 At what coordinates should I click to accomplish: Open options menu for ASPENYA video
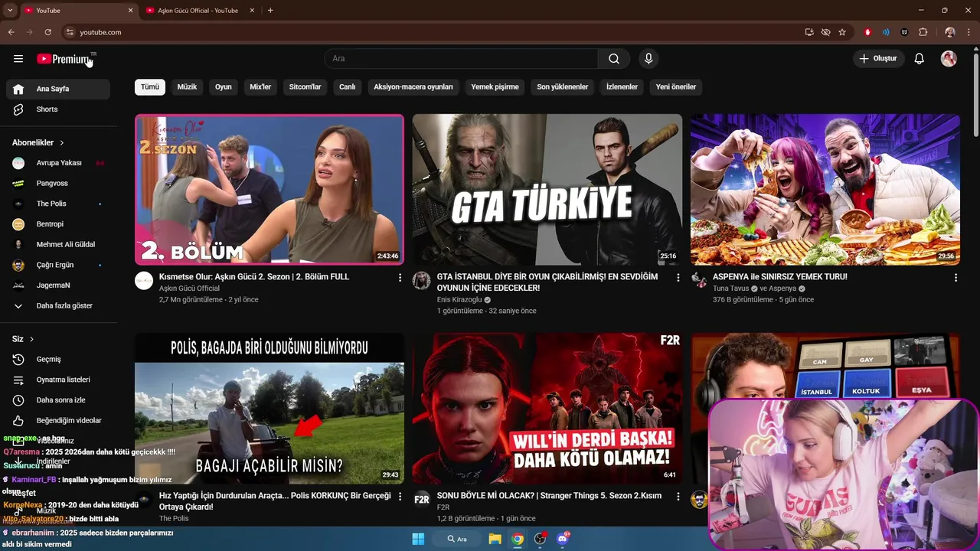(x=955, y=278)
